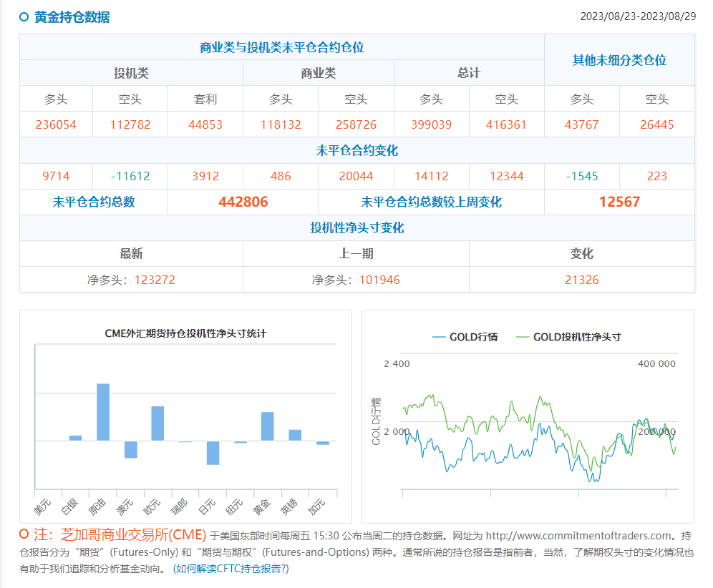The width and height of the screenshot is (713, 588).
Task: Select the 其他未细分类仓位 header cell
Action: click(619, 60)
